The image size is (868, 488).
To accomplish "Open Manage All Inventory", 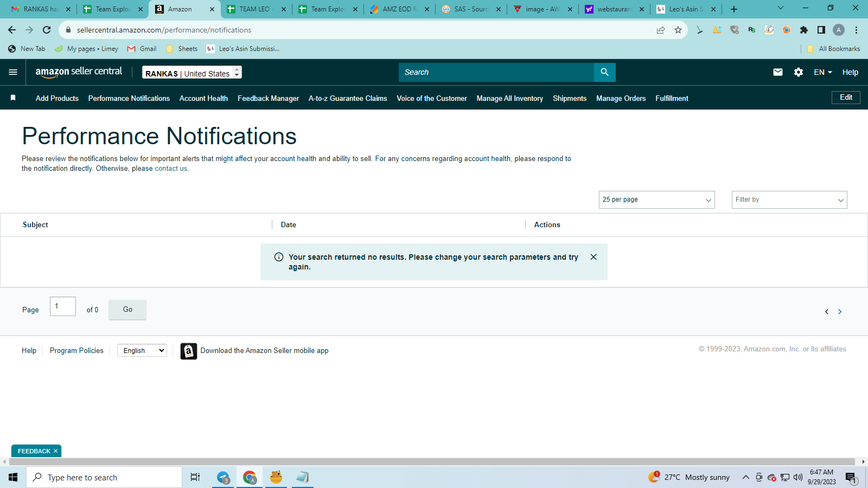I will [x=510, y=98].
